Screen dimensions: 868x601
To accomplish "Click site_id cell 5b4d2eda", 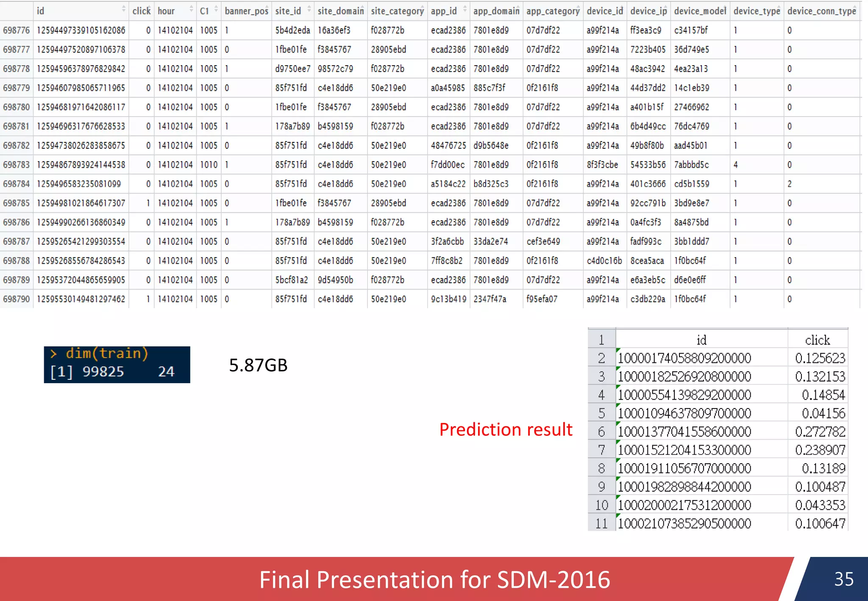I will 292,31.
